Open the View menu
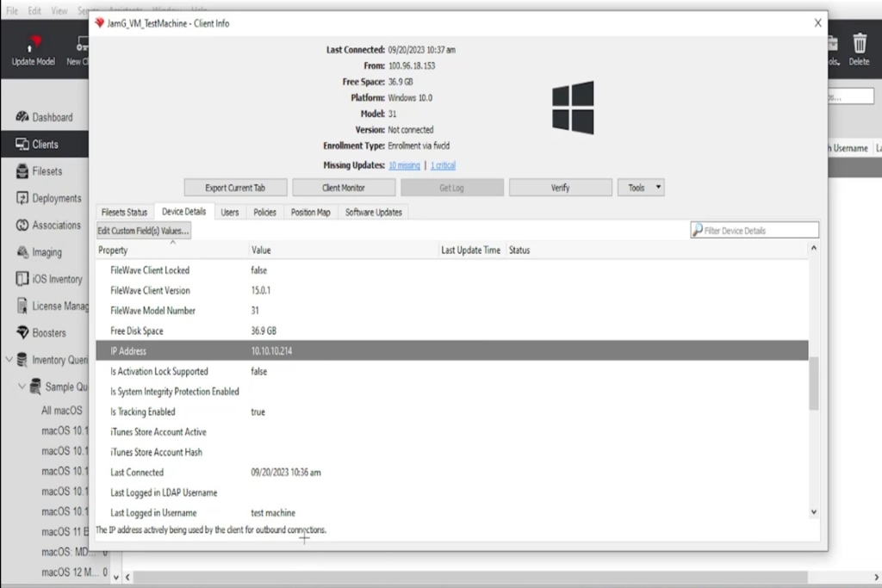Viewport: 882px width, 588px height. [59, 10]
